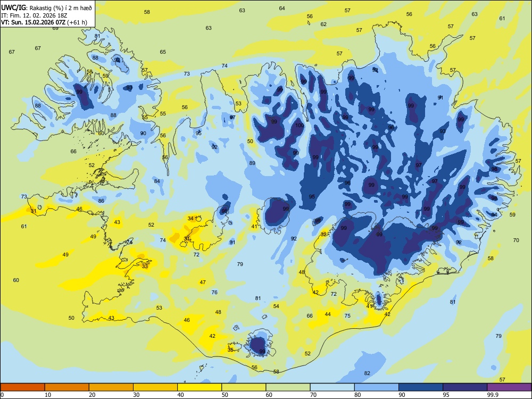Click the 0–10 red-orange legend swatch
Image resolution: width=532 pixels, height=399 pixels.
tap(22, 387)
